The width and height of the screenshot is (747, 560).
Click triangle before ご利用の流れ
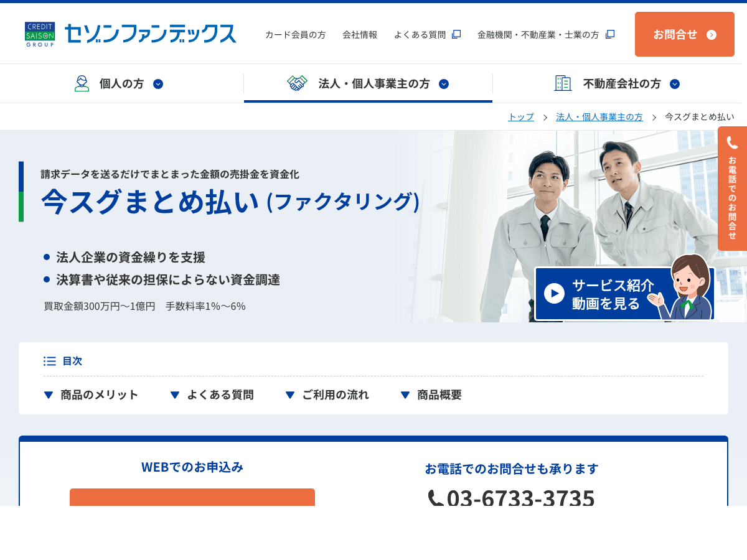point(290,395)
